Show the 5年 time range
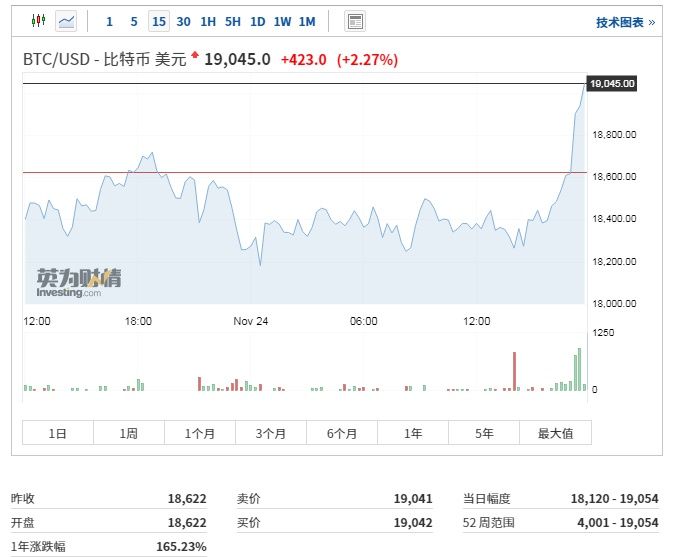 [x=484, y=432]
